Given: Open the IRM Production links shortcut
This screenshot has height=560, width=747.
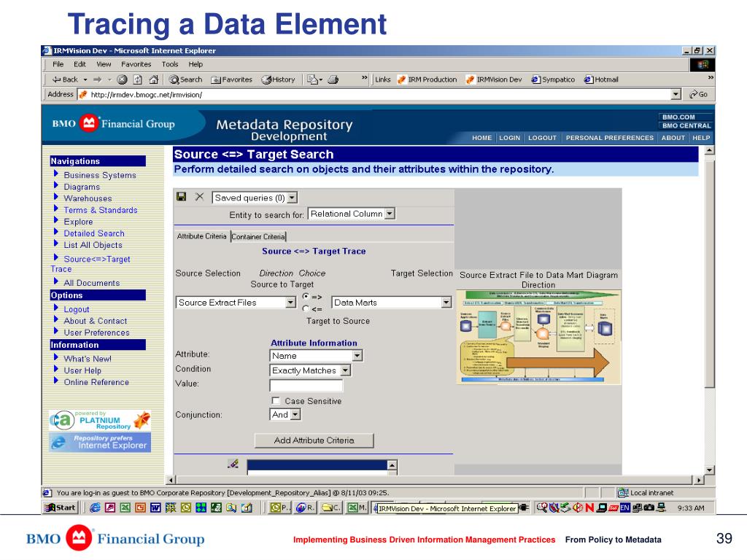Looking at the screenshot, I should (x=427, y=79).
